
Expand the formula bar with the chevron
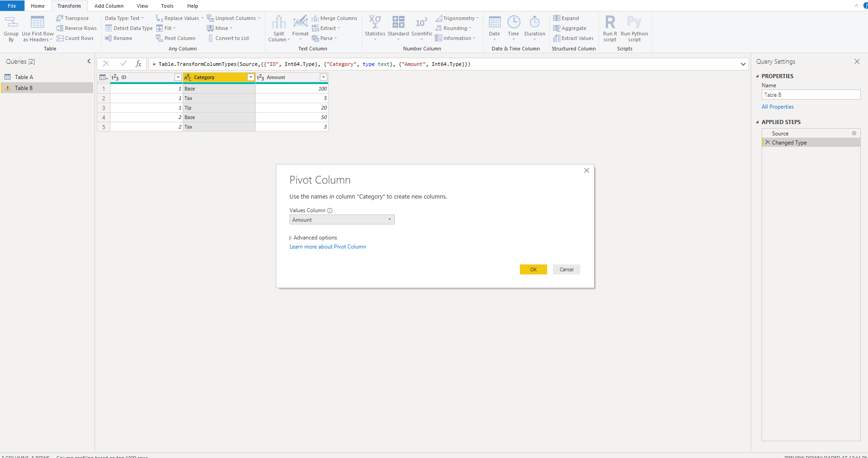point(743,64)
